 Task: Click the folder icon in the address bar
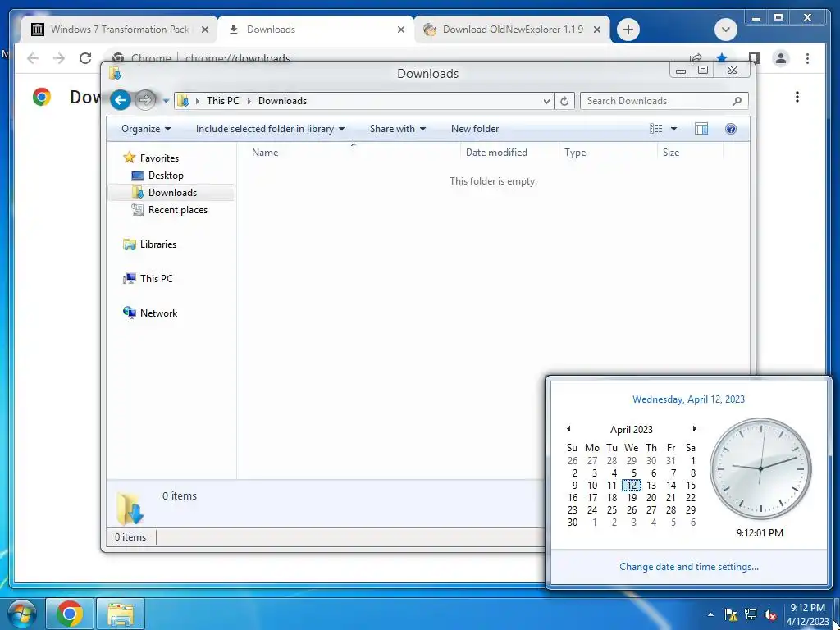point(183,101)
